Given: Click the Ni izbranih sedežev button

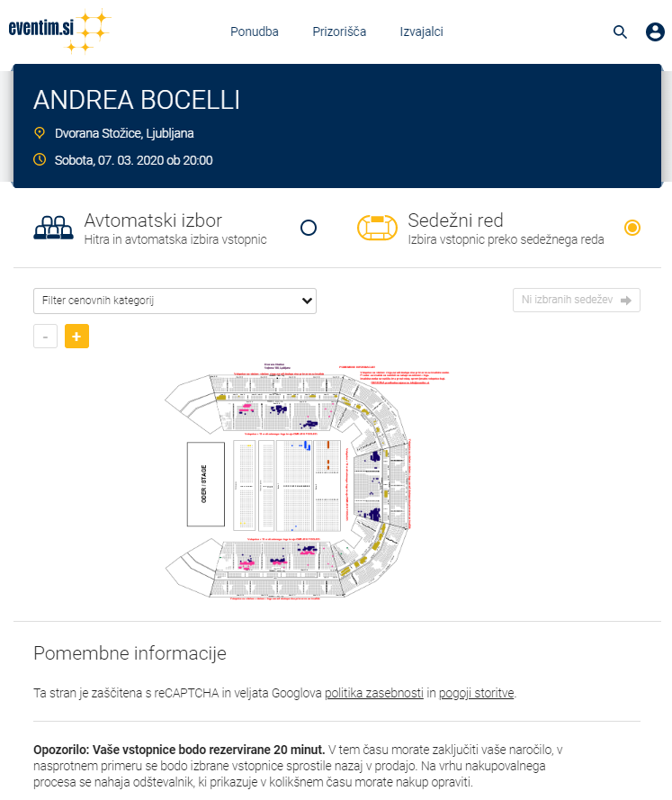Looking at the screenshot, I should click(577, 300).
